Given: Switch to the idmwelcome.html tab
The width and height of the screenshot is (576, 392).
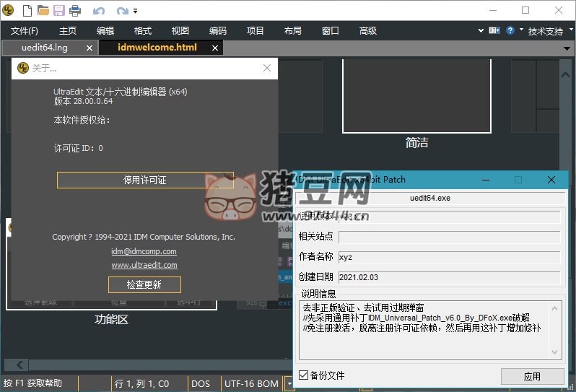Looking at the screenshot, I should 156,48.
